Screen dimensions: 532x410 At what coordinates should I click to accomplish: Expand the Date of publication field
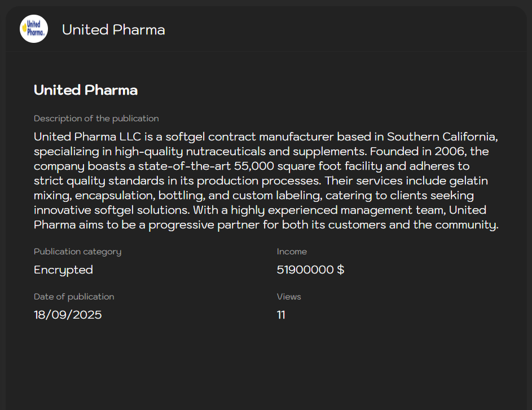[74, 296]
